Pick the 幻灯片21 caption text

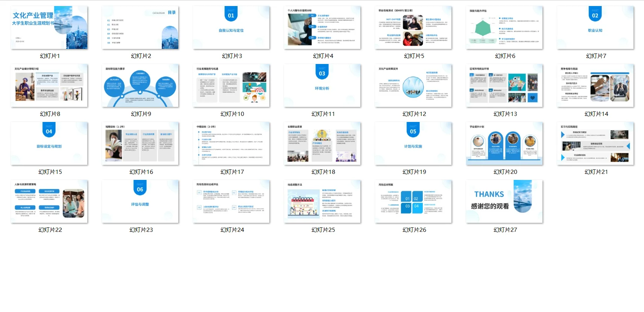tap(596, 172)
